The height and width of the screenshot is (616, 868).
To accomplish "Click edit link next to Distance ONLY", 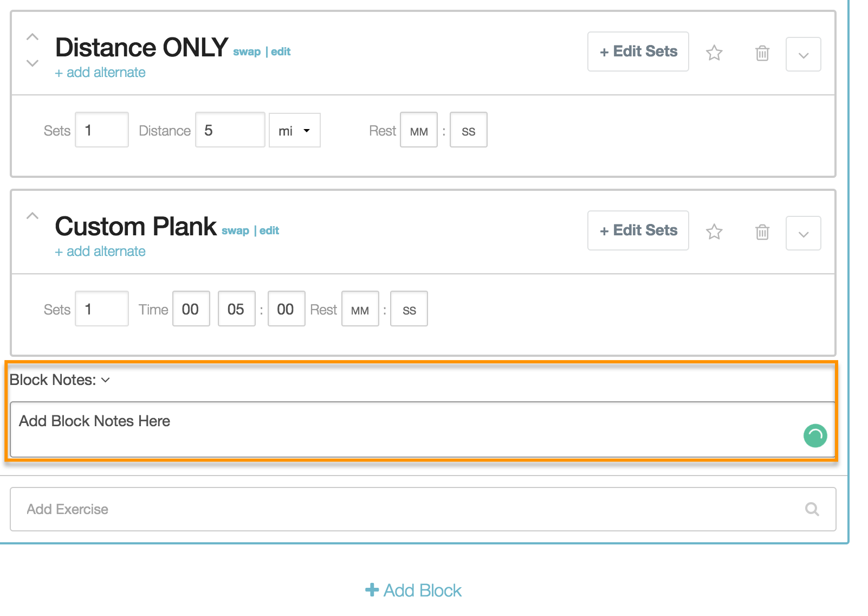I will coord(281,52).
